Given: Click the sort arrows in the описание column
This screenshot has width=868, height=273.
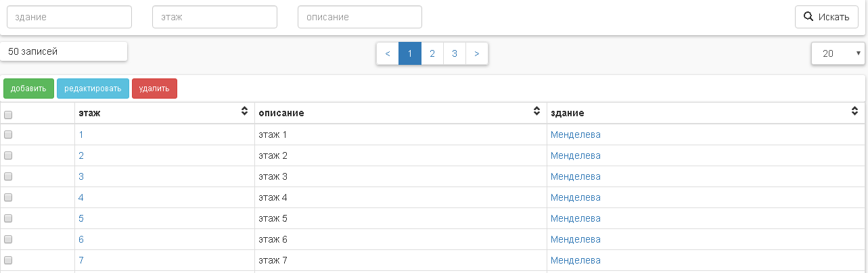Looking at the screenshot, I should (537, 111).
